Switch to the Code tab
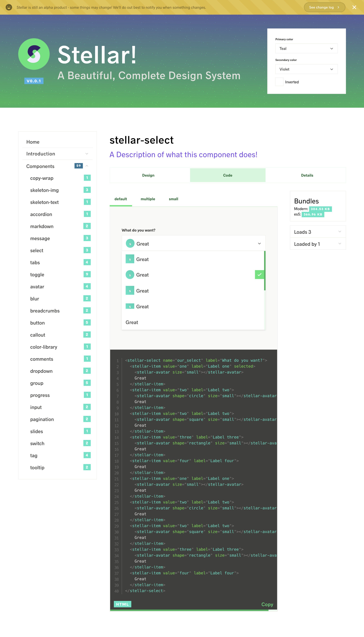This screenshot has height=637, width=364. point(227,175)
